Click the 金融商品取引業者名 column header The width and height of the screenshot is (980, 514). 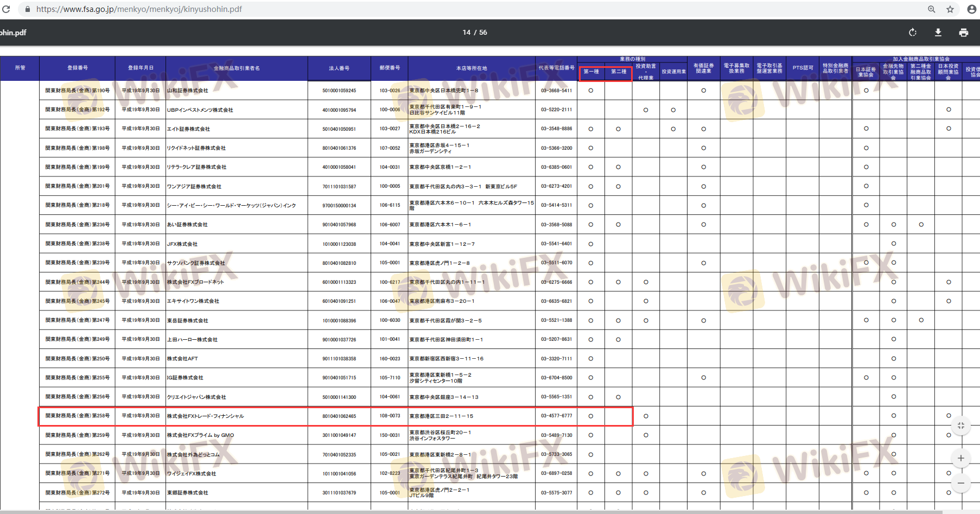pos(237,68)
